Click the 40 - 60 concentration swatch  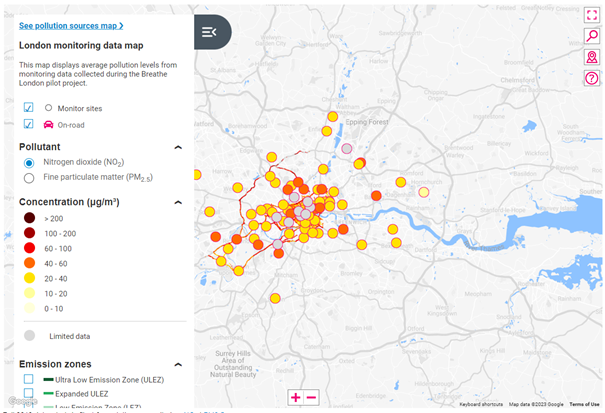(29, 263)
